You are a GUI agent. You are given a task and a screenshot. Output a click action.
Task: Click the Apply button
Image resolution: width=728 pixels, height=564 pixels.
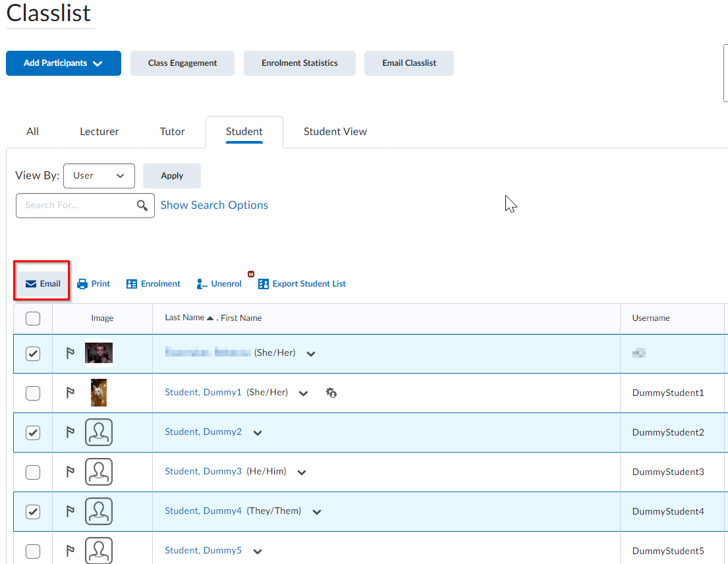tap(172, 175)
